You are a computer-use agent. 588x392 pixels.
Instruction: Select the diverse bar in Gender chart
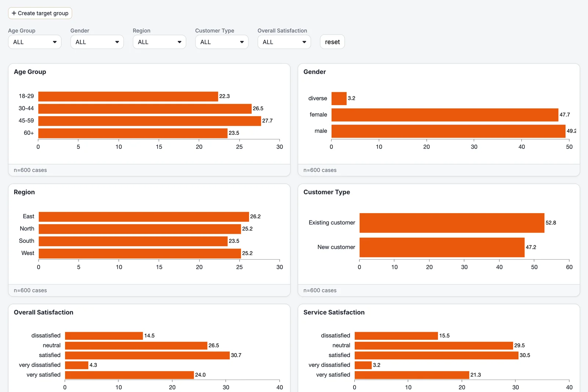(x=339, y=98)
